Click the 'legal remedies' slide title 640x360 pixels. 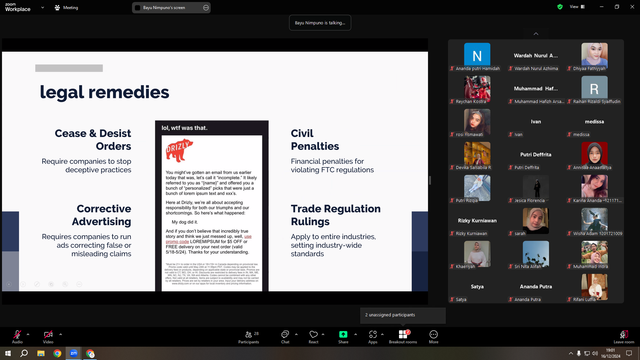104,92
